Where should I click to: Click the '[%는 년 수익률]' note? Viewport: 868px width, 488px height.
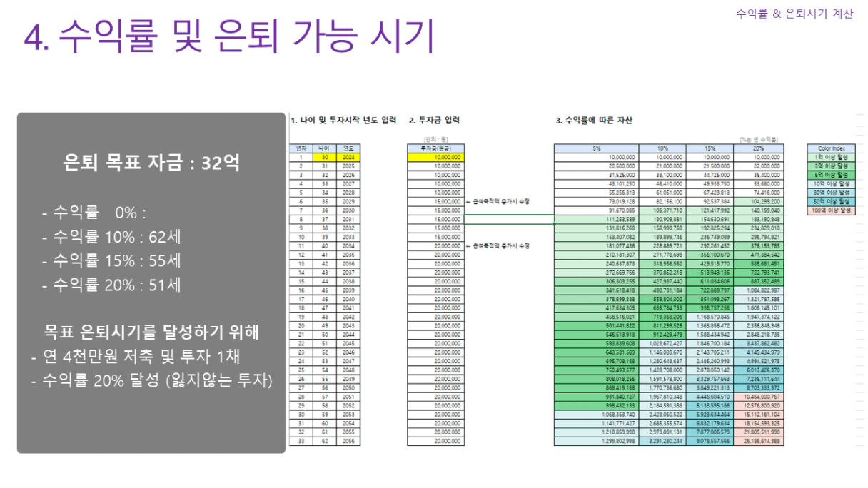760,139
